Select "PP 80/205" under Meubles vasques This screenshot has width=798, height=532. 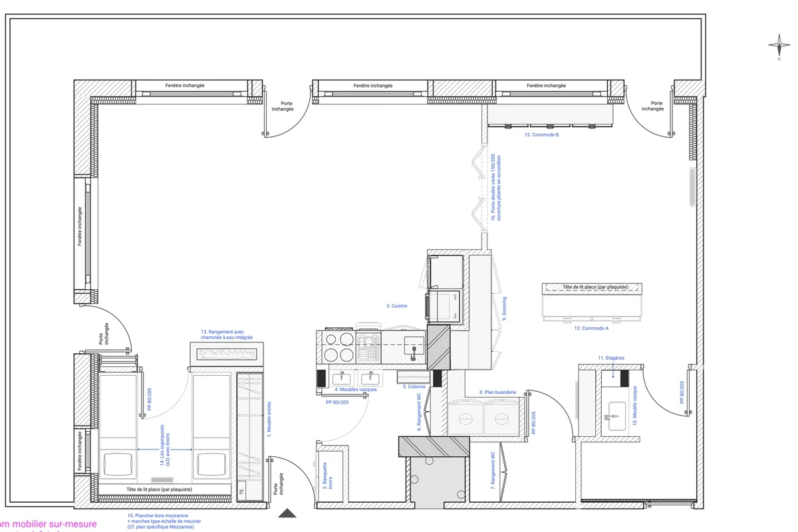(338, 402)
